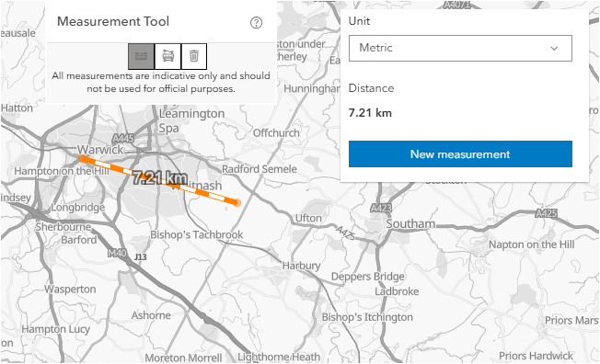Open the Metric unit dropdown
Viewport: 600px width, 364px height.
(x=460, y=48)
